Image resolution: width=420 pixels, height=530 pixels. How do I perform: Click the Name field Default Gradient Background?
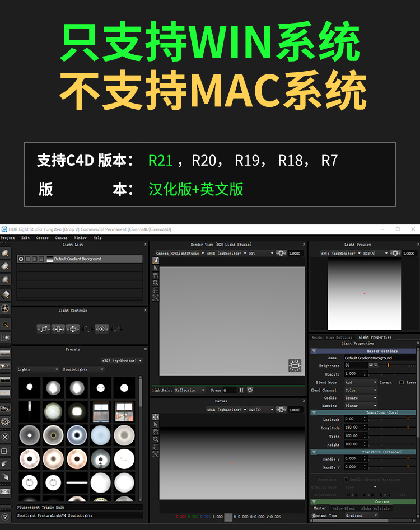coord(380,358)
